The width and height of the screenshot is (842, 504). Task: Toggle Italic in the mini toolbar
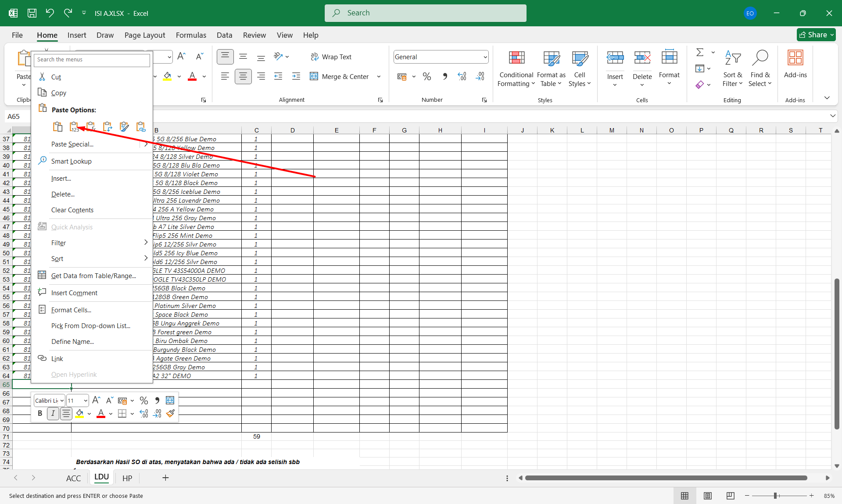(53, 413)
